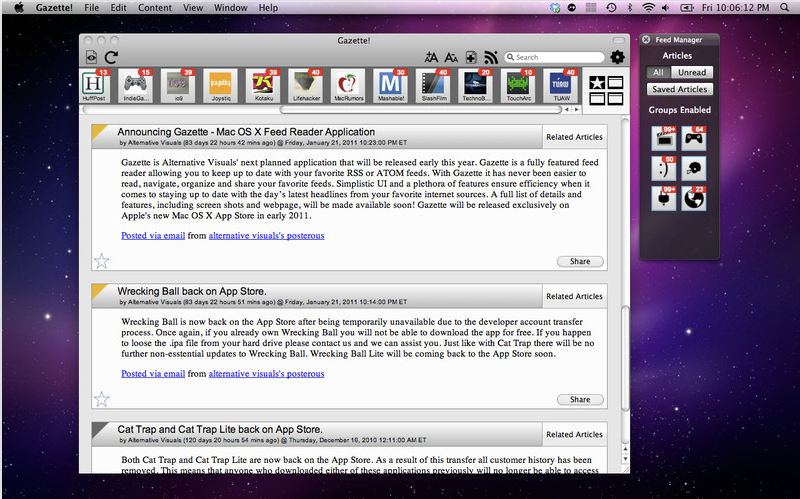Select the Kotaku feed
This screenshot has width=800, height=499.
(264, 86)
